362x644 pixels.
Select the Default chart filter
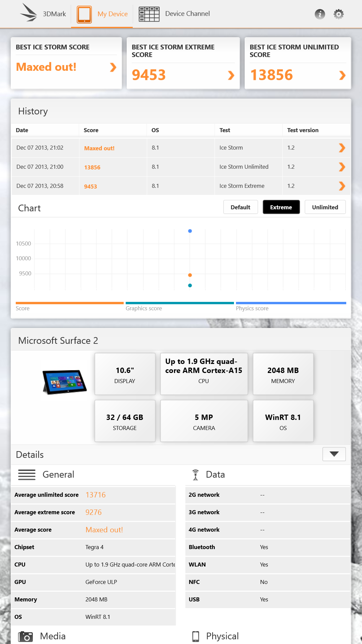pyautogui.click(x=240, y=207)
